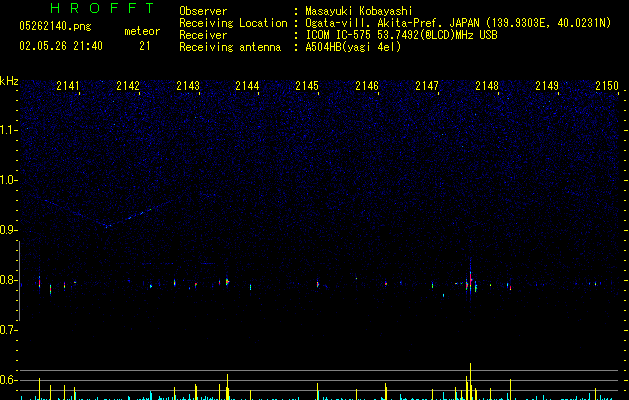
Task: Click the 2143 time axis marker
Action: point(188,86)
